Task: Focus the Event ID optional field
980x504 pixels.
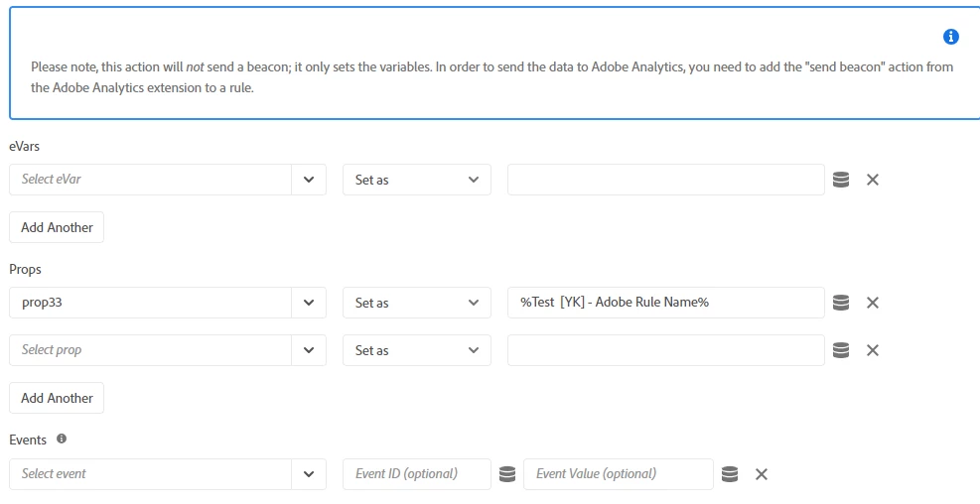Action: point(417,474)
